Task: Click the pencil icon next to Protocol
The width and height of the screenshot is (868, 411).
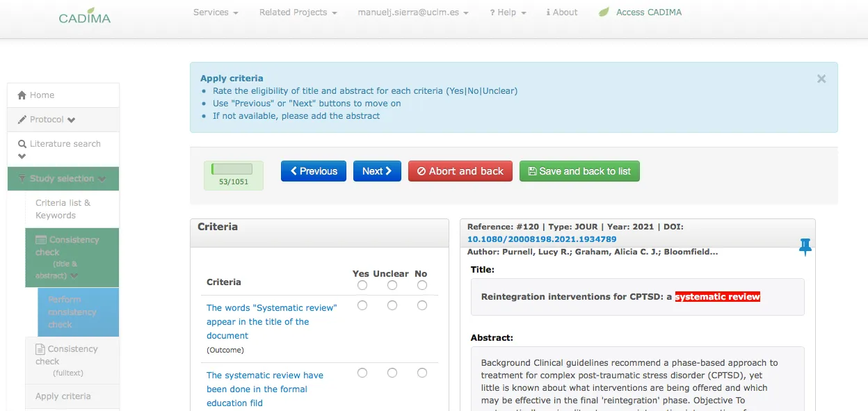Action: (x=23, y=119)
